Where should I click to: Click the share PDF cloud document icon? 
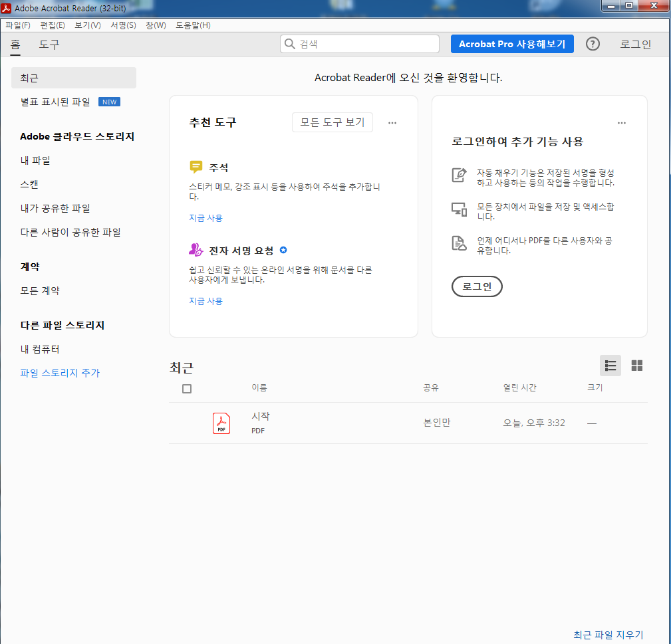[459, 243]
